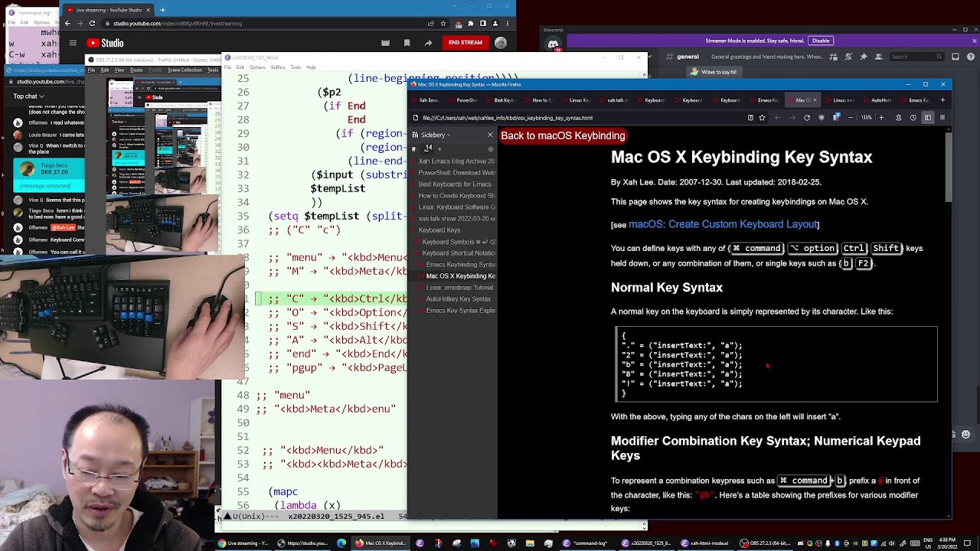Expand Top chat dropdown in YouTube chat
The width and height of the screenshot is (980, 551).
[x=29, y=96]
